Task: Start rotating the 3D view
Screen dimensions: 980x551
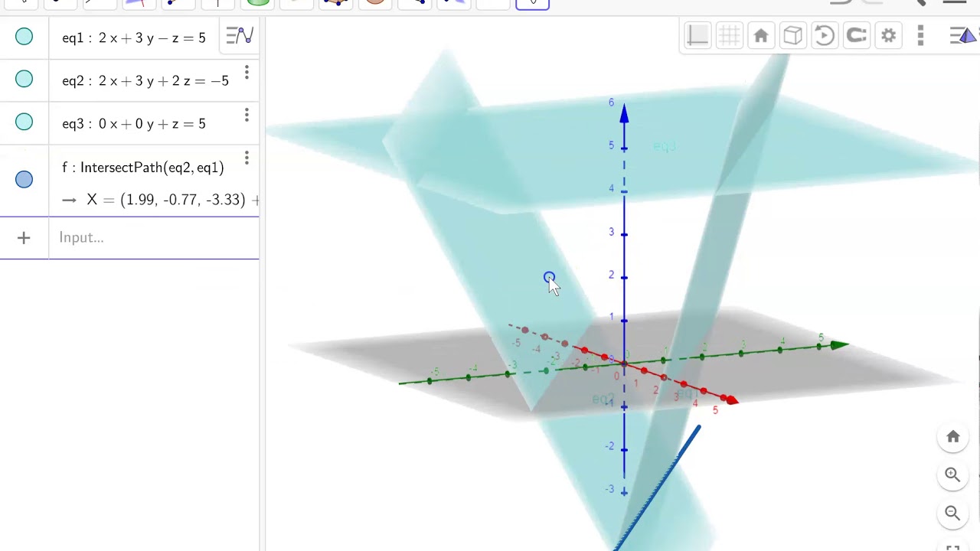Action: 825,36
